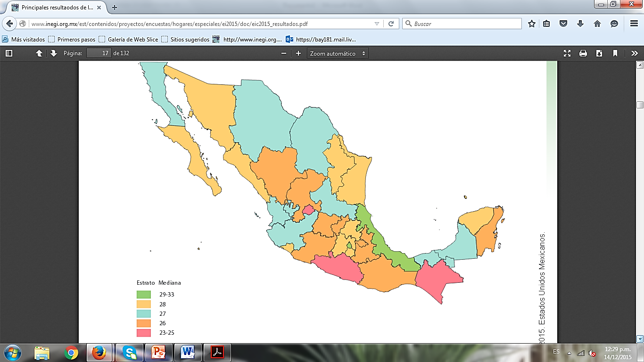Open the Galería de Web Slice bookmark
The width and height of the screenshot is (644, 362).
(128, 40)
